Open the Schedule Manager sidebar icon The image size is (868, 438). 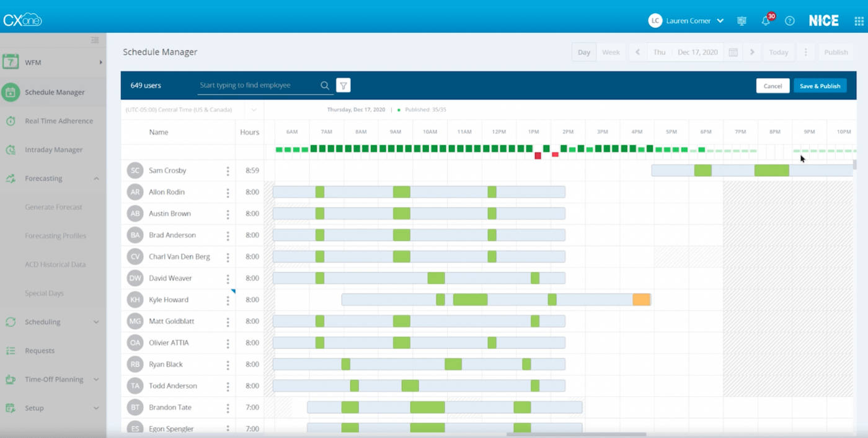click(x=12, y=92)
